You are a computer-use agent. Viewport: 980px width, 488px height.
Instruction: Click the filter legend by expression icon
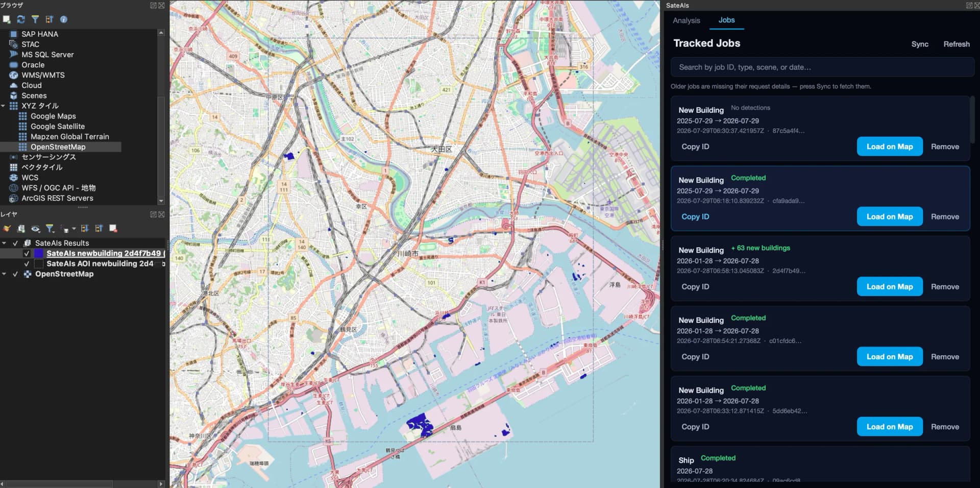click(x=65, y=229)
